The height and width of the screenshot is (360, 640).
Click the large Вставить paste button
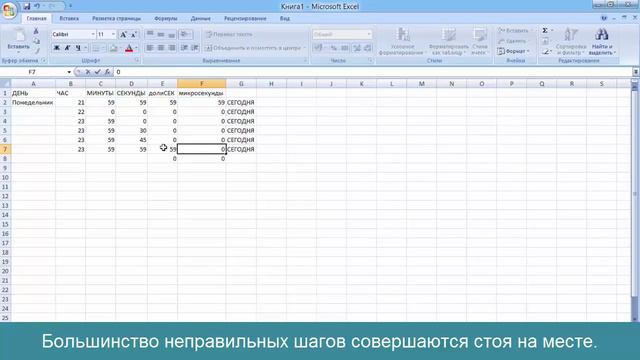point(18,41)
